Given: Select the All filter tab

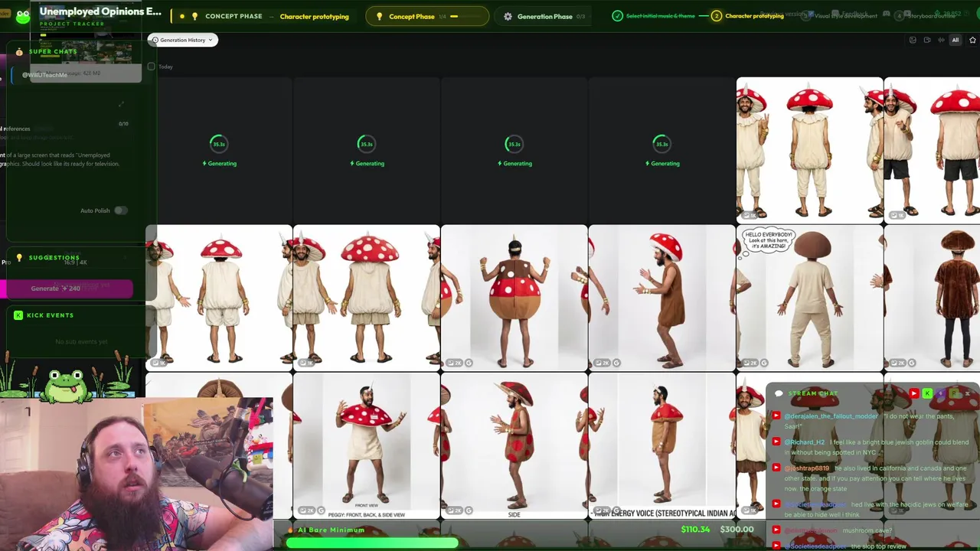Looking at the screenshot, I should pyautogui.click(x=955, y=40).
